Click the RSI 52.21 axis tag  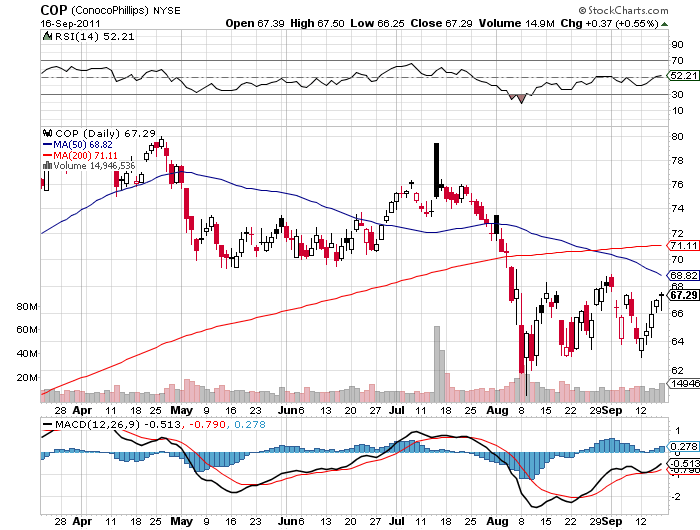coord(683,76)
